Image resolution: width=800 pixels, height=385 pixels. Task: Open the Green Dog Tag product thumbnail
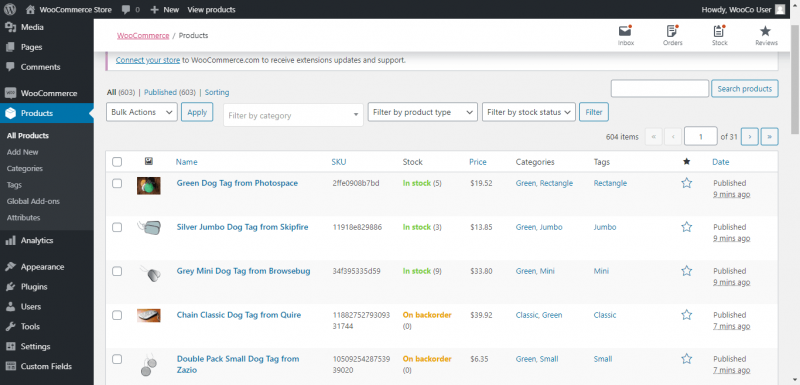148,186
